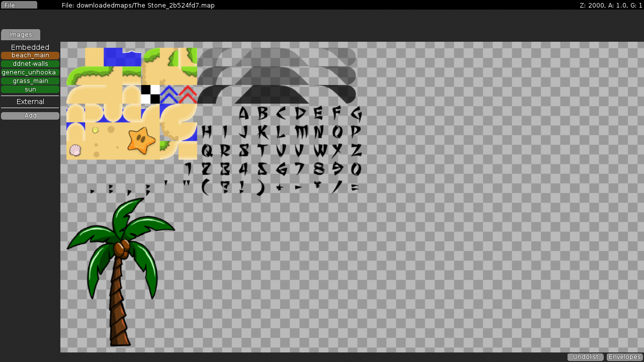Click the letter A glyph
The image size is (644, 362).
(x=244, y=114)
